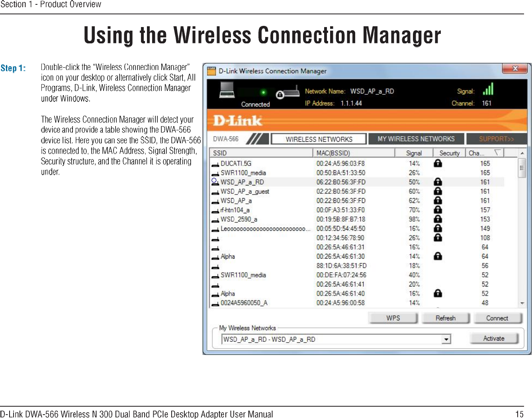This screenshot has width=532, height=419.
Task: Click DWA-566 device label
Action: pyautogui.click(x=226, y=139)
